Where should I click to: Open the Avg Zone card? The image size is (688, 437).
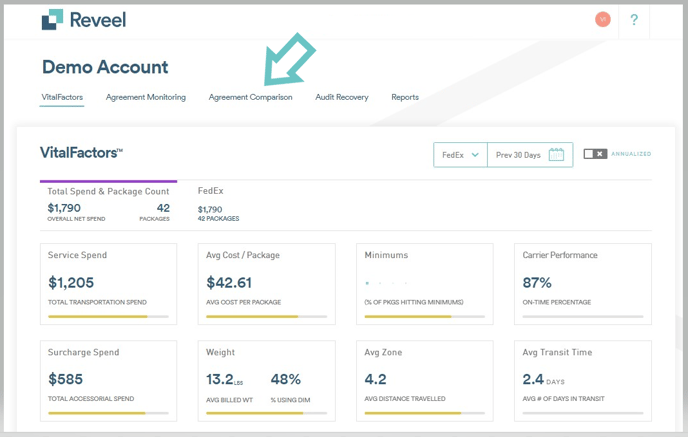[x=425, y=381]
